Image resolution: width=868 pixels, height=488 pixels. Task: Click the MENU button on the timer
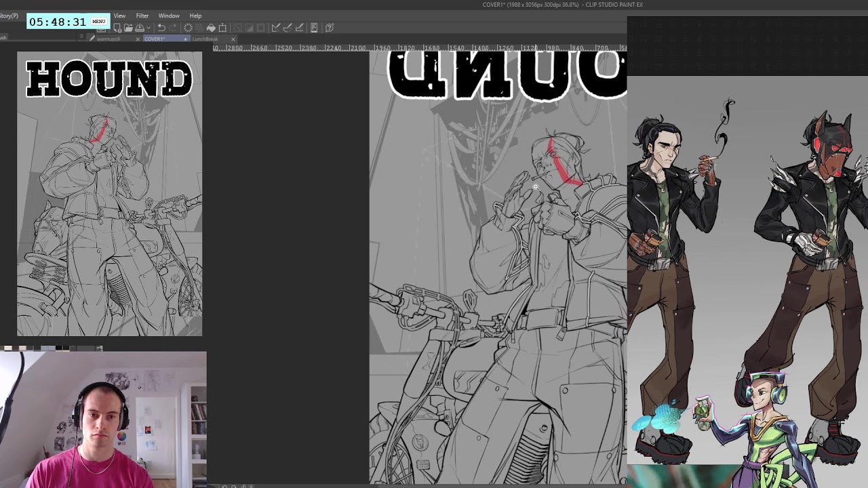click(99, 21)
